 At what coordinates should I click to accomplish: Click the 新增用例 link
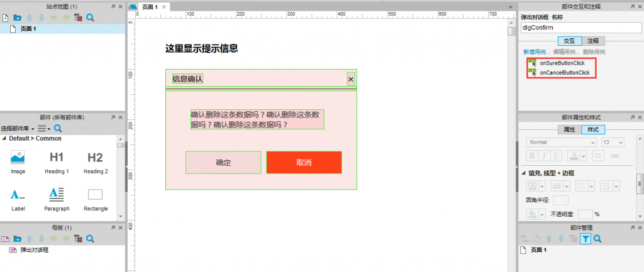tap(536, 52)
